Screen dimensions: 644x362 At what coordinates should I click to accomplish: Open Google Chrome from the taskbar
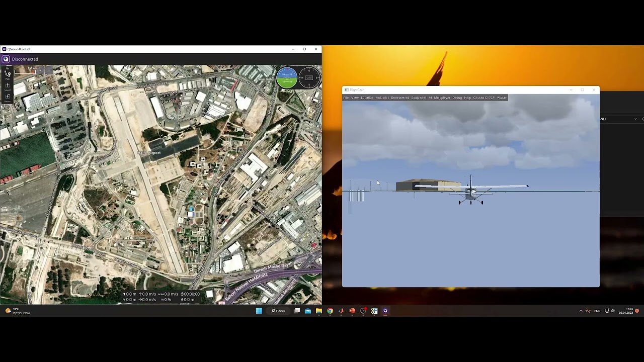(x=330, y=311)
